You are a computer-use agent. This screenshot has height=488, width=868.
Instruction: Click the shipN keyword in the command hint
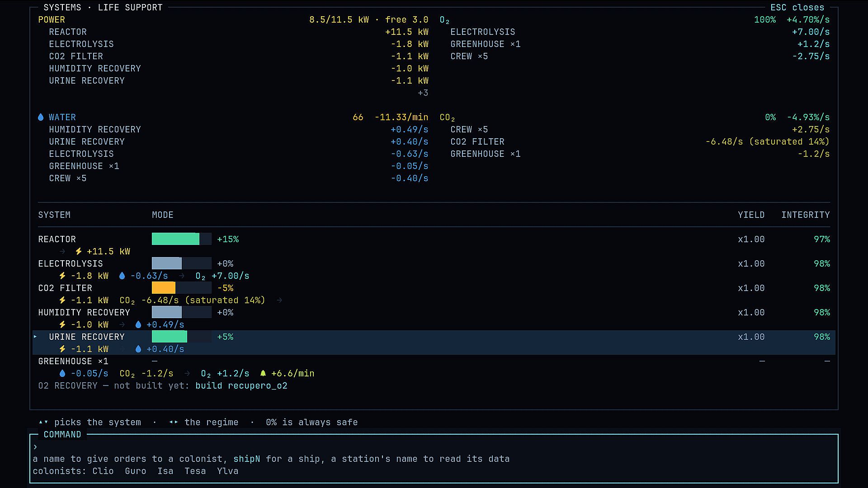(247, 459)
